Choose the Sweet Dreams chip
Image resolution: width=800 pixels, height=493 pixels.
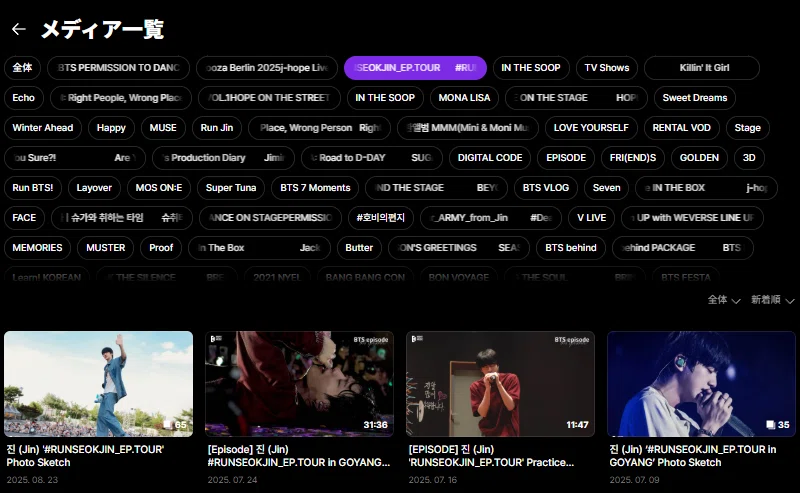[x=695, y=98]
